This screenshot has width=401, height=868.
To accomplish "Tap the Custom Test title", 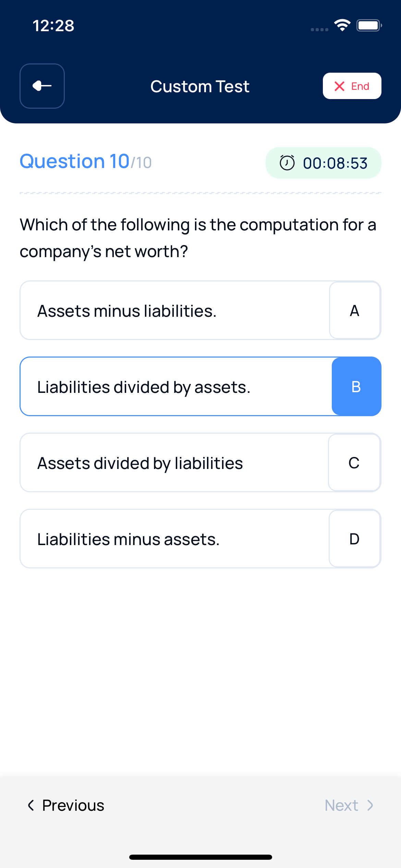I will click(x=200, y=86).
